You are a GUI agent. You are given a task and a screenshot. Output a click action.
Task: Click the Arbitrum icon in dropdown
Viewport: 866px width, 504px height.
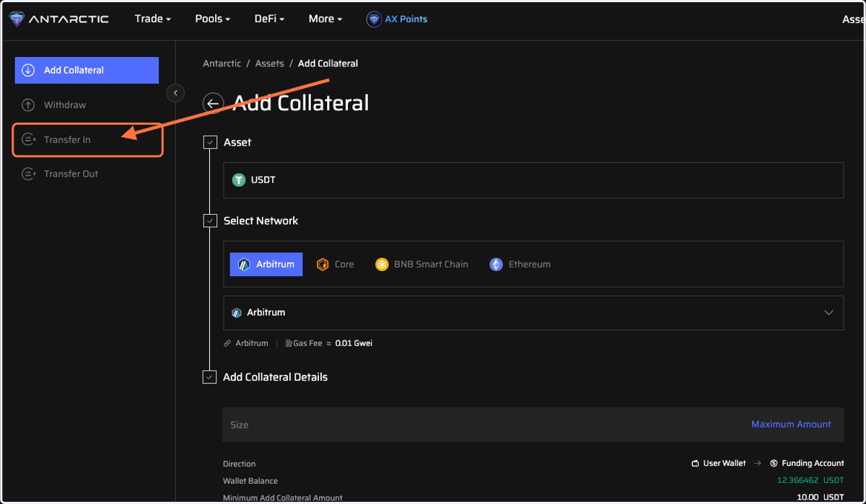click(237, 313)
